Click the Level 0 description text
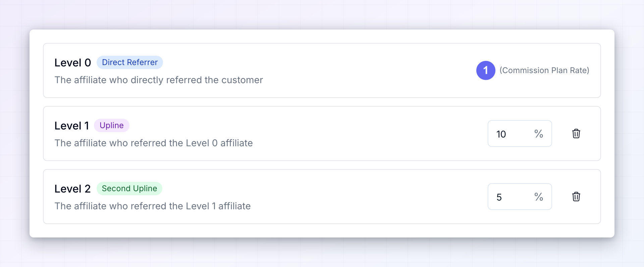 [159, 80]
